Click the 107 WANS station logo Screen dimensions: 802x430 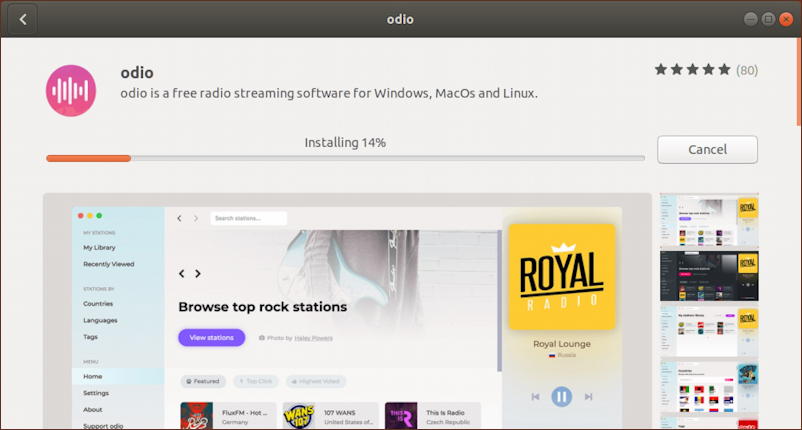coord(298,415)
